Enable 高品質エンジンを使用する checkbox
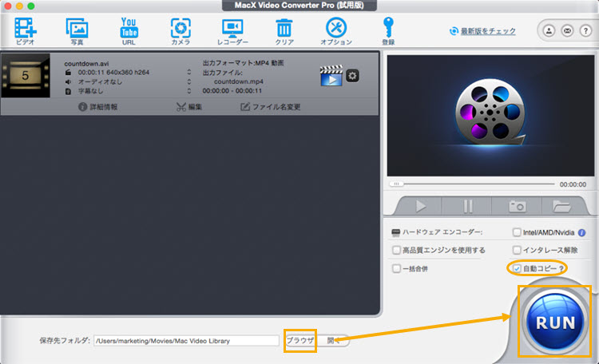Screen dimensions: 599x364 tap(396, 250)
